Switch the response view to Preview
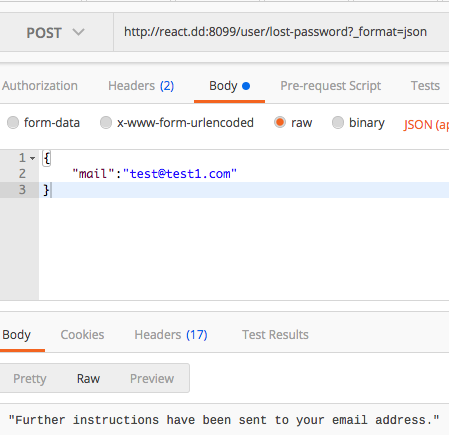The height and width of the screenshot is (435, 449). (x=152, y=379)
